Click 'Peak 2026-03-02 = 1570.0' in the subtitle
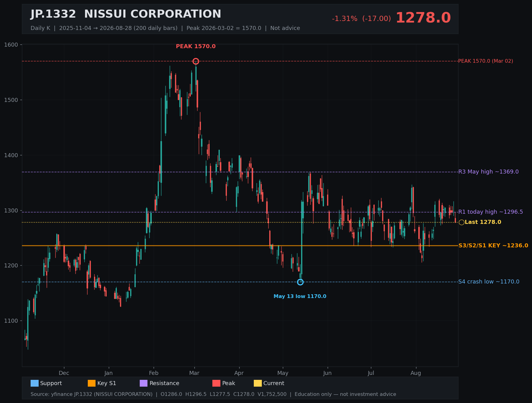 pyautogui.click(x=224, y=28)
